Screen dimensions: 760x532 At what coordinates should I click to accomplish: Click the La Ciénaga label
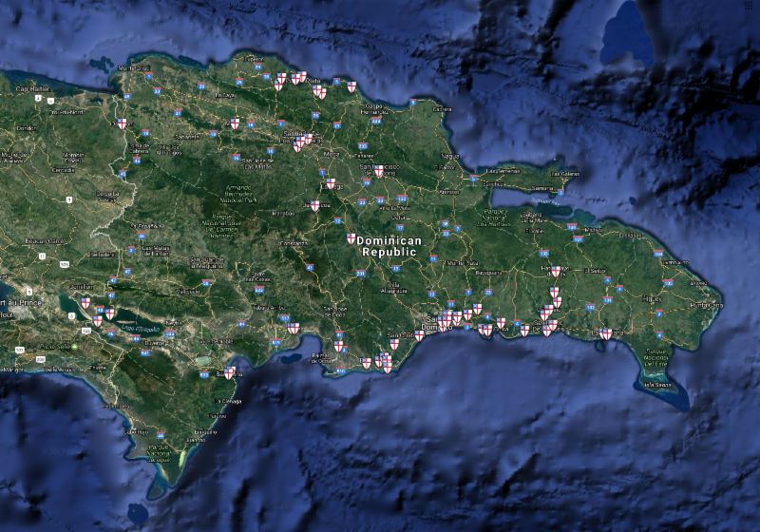tap(228, 401)
